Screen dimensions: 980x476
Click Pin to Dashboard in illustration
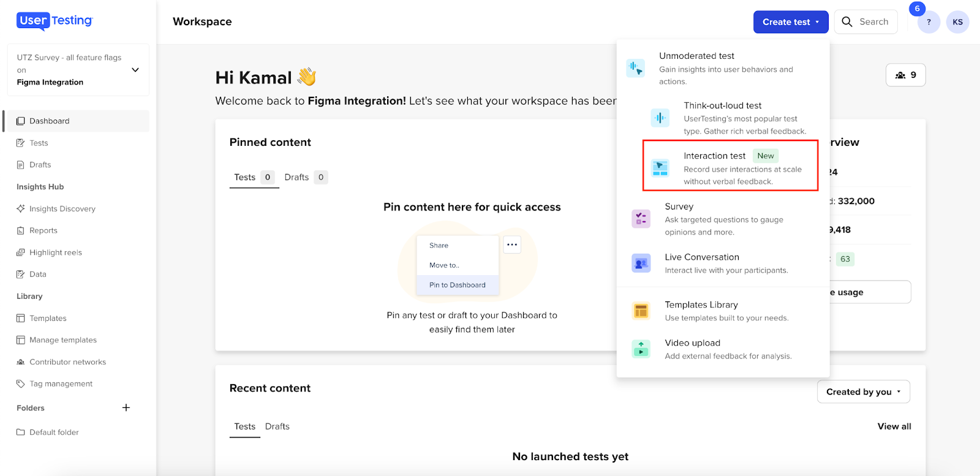point(458,285)
